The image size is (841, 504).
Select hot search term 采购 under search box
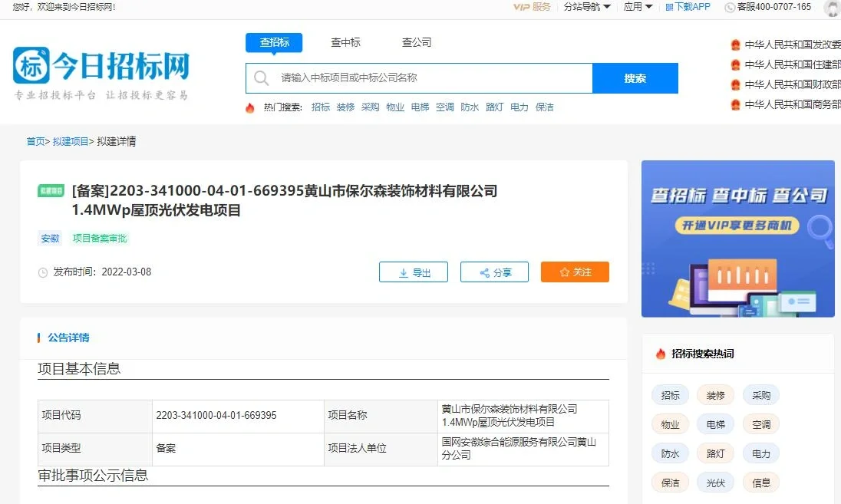click(x=370, y=107)
